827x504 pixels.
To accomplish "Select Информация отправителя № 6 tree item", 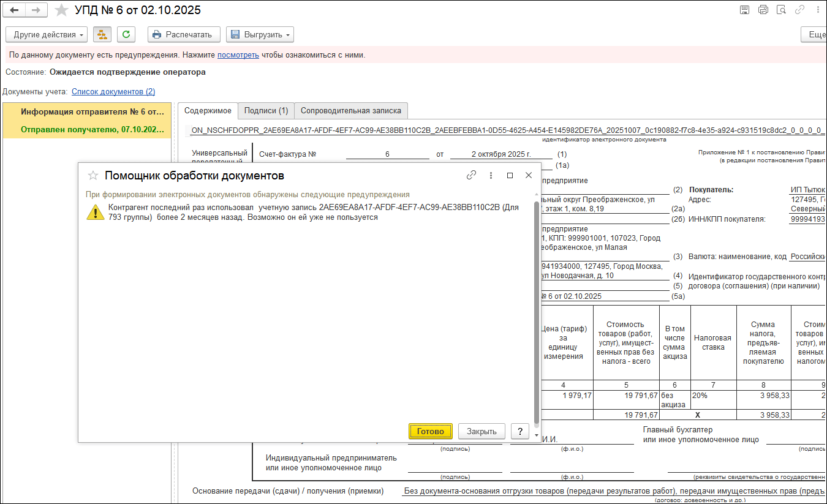I will (93, 112).
